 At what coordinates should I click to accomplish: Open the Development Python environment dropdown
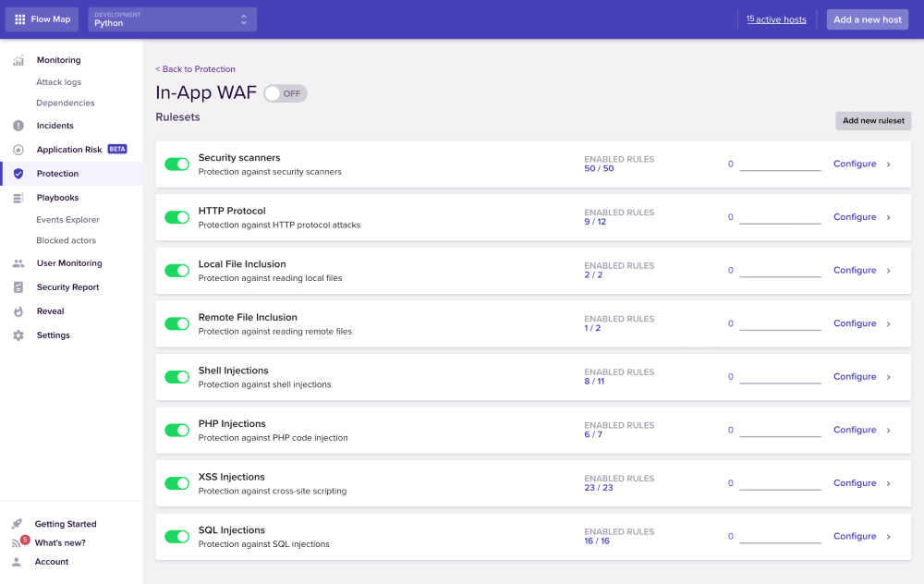click(x=172, y=19)
